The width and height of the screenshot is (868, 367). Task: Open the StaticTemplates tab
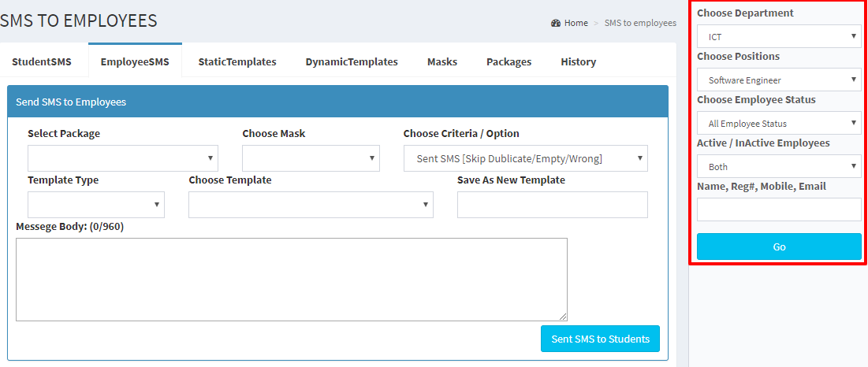point(237,62)
